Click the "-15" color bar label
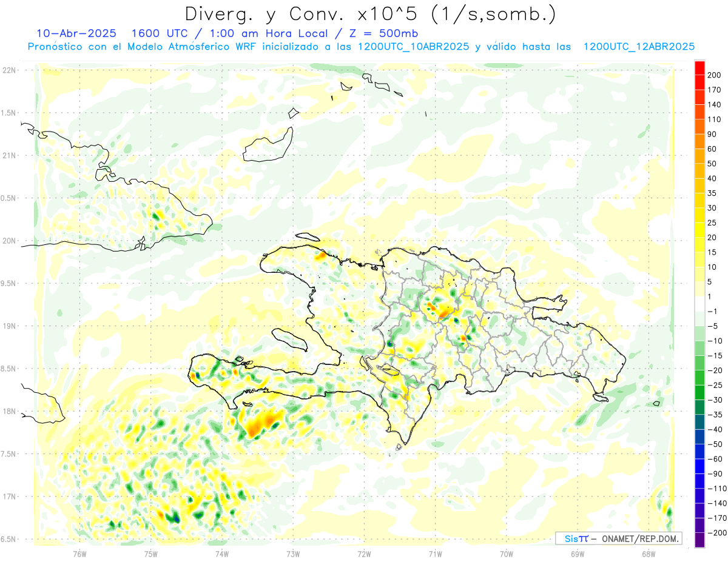Viewport: 728px width, 562px height. 716,356
